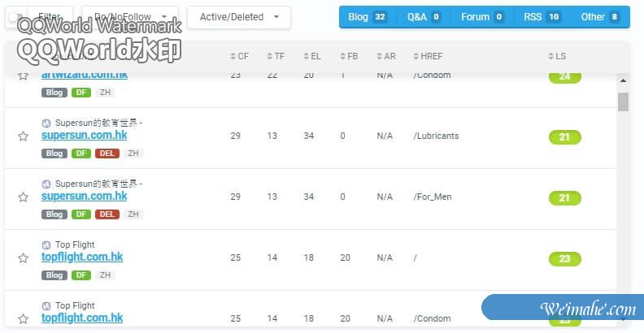Favorite the supersun.com.hk /Lubricants row star
The width and height of the screenshot is (644, 333).
(x=24, y=136)
